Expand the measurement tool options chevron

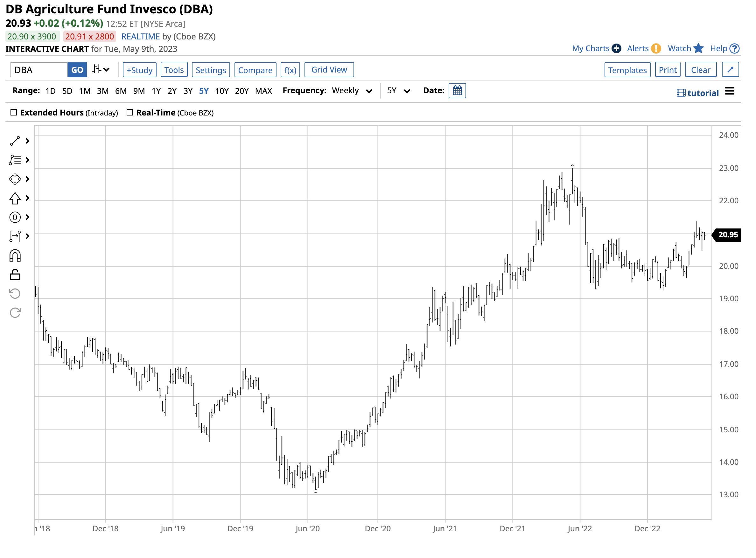pos(28,237)
